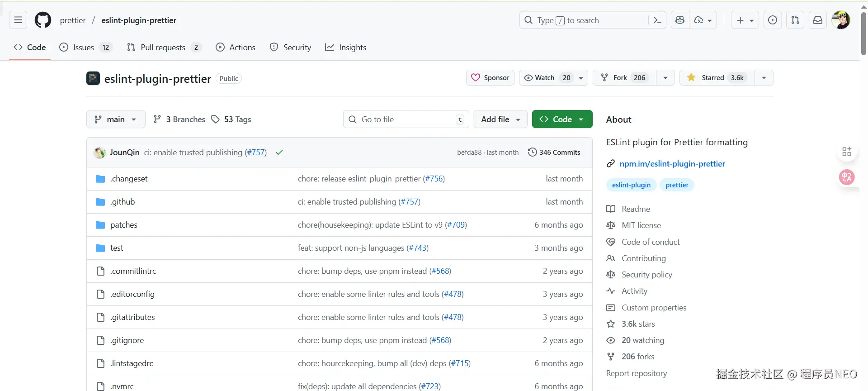868x391 pixels.
Task: Click the Sponsor heart button
Action: [x=490, y=78]
